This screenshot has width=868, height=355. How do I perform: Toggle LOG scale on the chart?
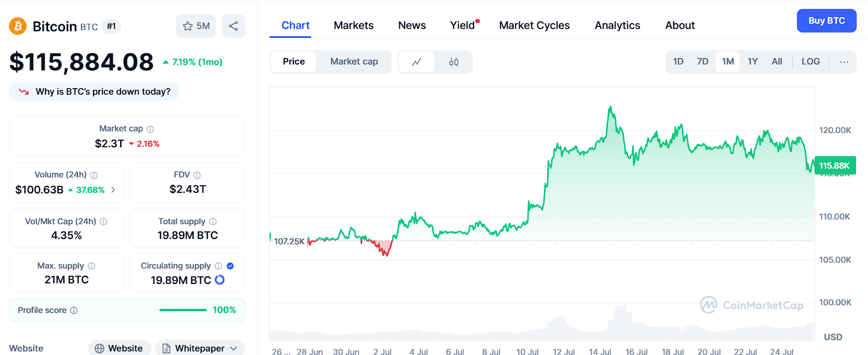click(811, 62)
